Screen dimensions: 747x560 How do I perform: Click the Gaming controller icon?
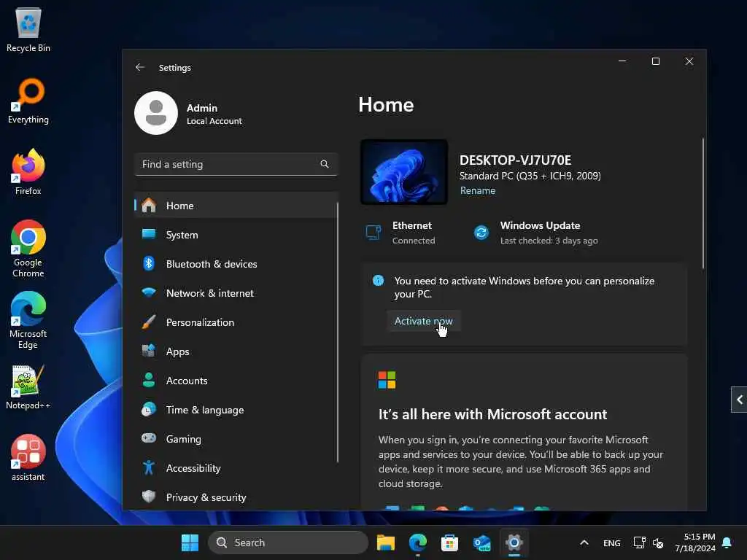pyautogui.click(x=149, y=438)
